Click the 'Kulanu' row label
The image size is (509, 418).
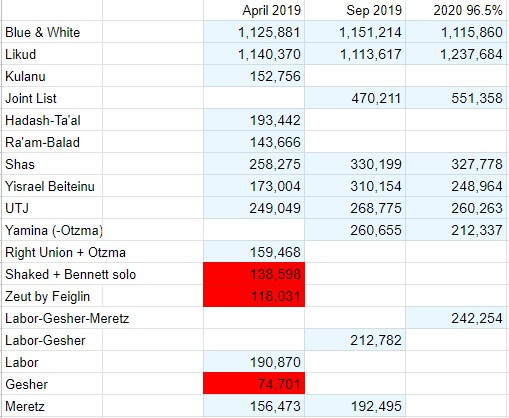(x=25, y=76)
